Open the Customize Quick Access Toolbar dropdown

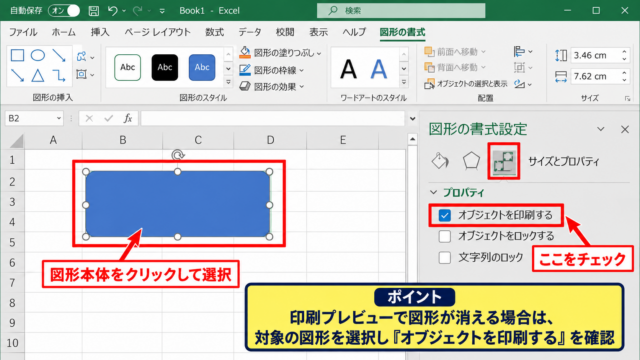pos(162,11)
